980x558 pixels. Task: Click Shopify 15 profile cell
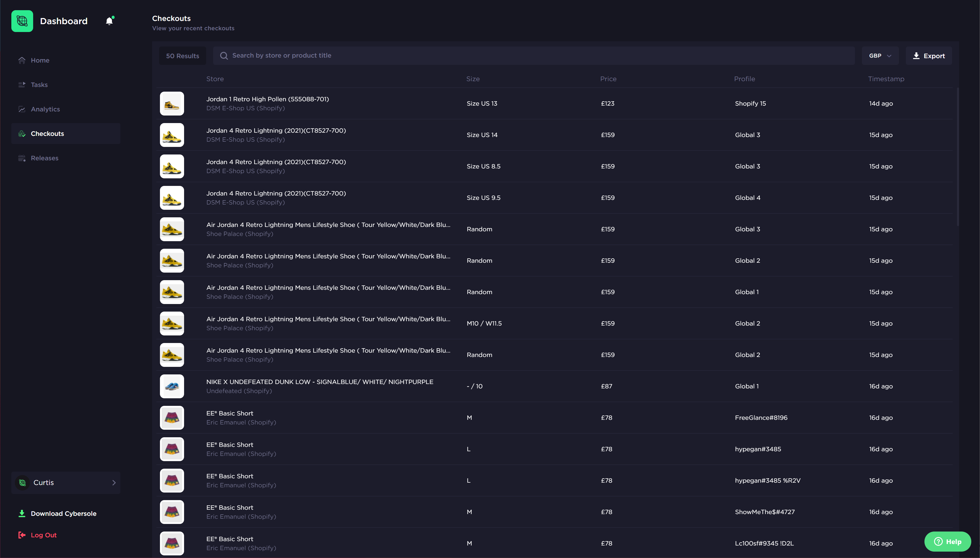point(750,104)
